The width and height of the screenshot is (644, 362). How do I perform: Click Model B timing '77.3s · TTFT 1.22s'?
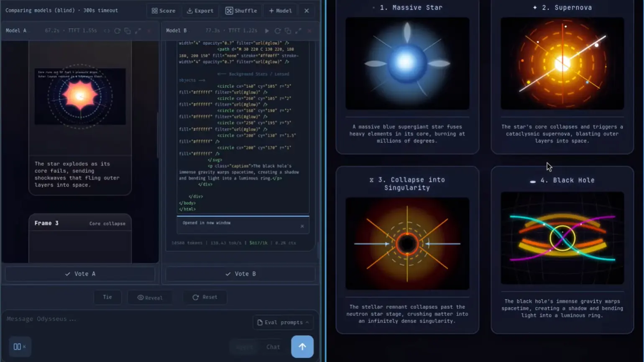click(x=231, y=31)
